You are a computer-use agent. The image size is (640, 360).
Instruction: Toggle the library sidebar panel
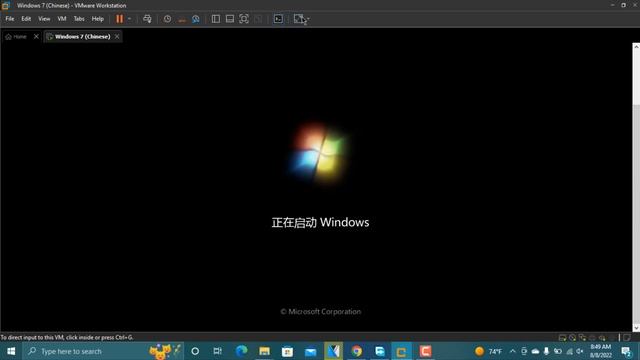216,19
